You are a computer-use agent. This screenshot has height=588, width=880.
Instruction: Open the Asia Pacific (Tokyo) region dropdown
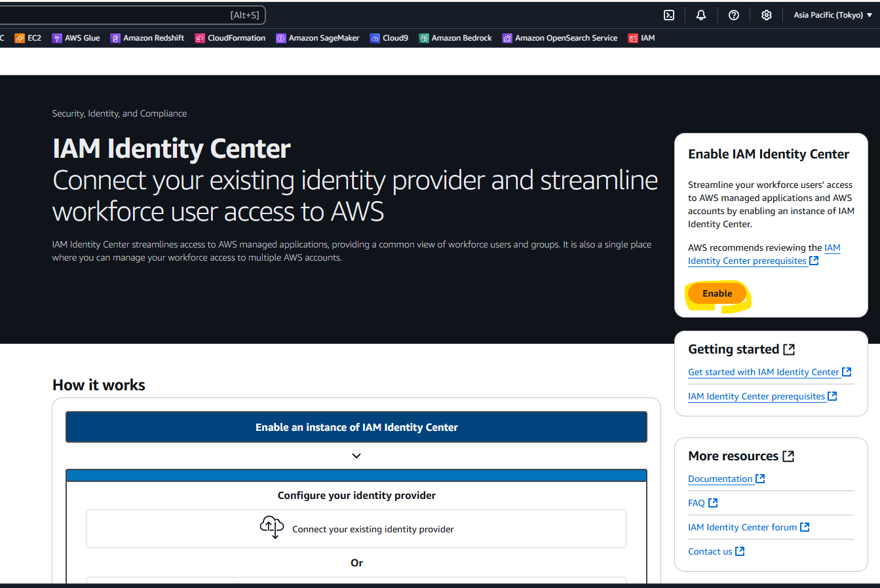pyautogui.click(x=833, y=15)
